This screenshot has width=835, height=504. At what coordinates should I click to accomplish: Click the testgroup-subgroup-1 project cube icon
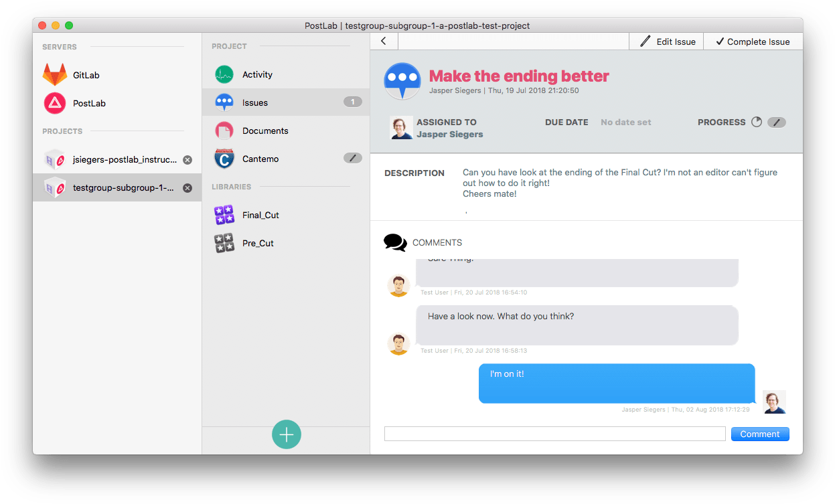point(55,188)
